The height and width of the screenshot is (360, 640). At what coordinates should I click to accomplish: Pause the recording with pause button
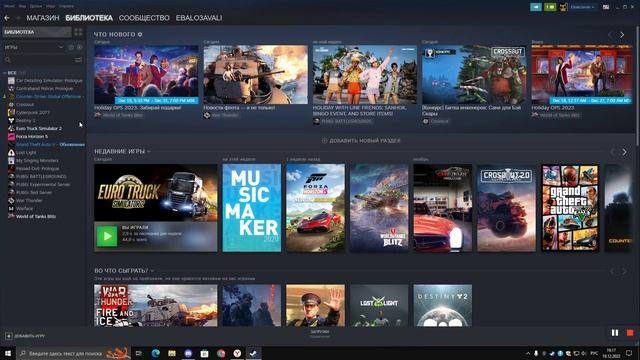[x=615, y=333]
